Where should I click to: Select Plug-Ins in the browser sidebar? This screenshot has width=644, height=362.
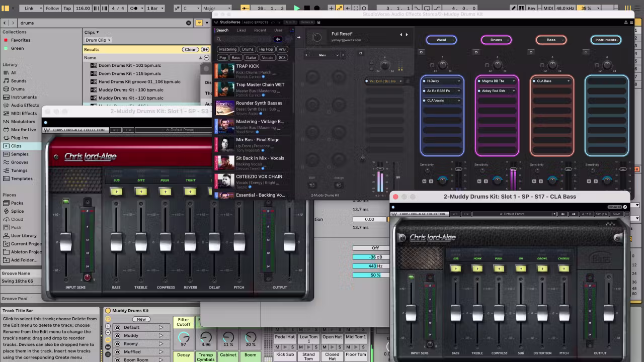coord(20,138)
